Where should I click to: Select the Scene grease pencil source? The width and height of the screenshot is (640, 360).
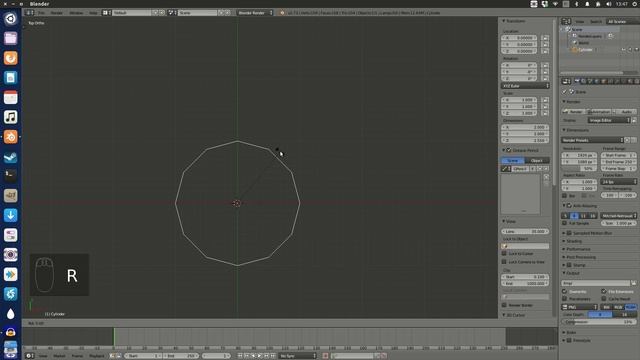click(x=513, y=160)
